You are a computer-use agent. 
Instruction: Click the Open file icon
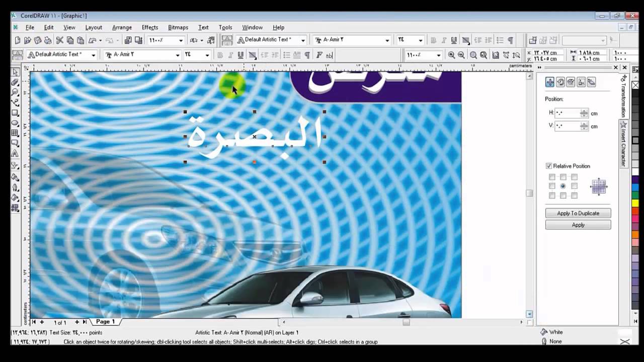point(28,40)
